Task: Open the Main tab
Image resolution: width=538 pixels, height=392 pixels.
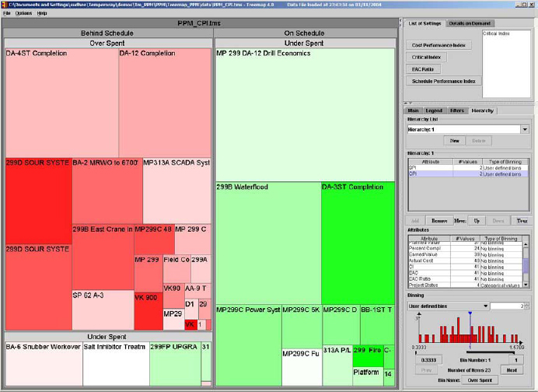Action: pyautogui.click(x=413, y=110)
